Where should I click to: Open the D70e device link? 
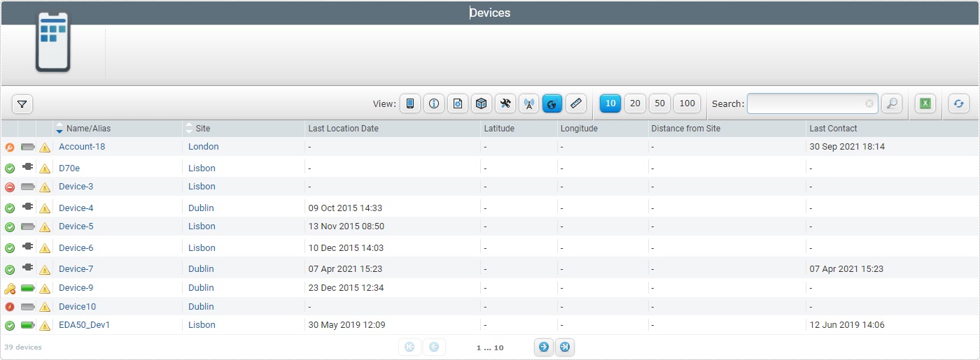click(69, 168)
